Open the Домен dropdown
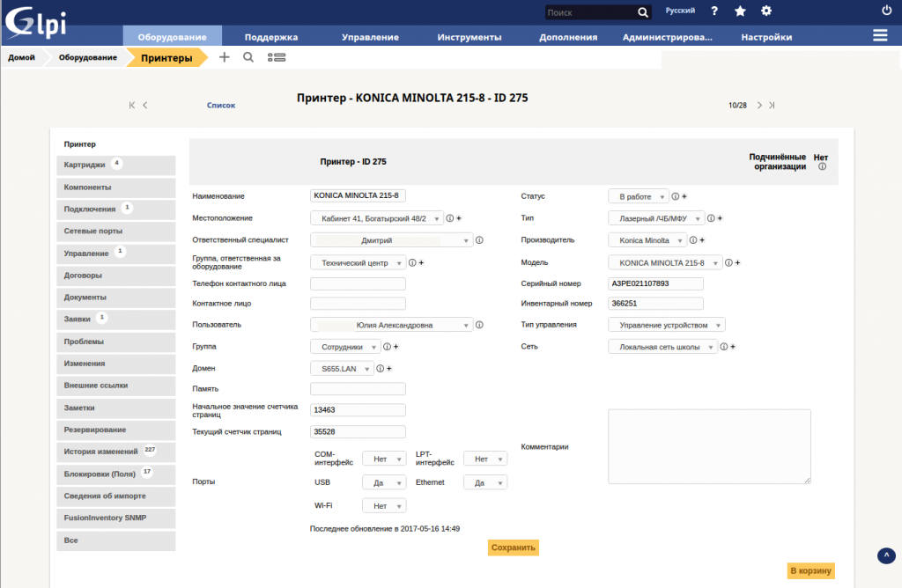Viewport: 902px width, 588px height. pos(343,369)
